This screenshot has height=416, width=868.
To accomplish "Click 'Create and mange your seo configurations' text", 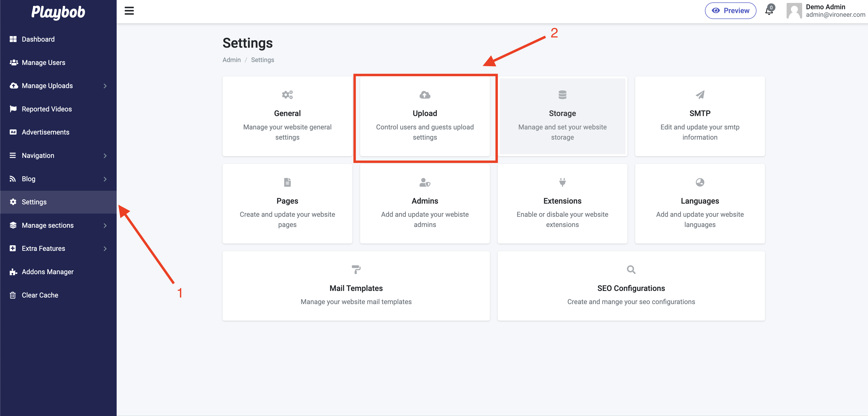I will pyautogui.click(x=631, y=302).
